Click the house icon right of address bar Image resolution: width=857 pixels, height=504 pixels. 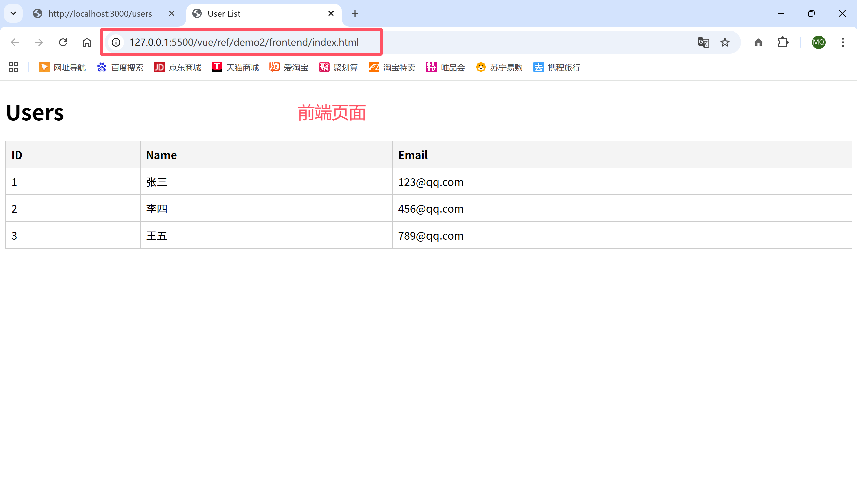pos(759,42)
